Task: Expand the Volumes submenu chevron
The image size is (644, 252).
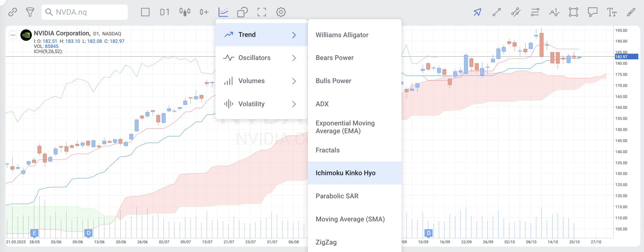Action: [294, 81]
